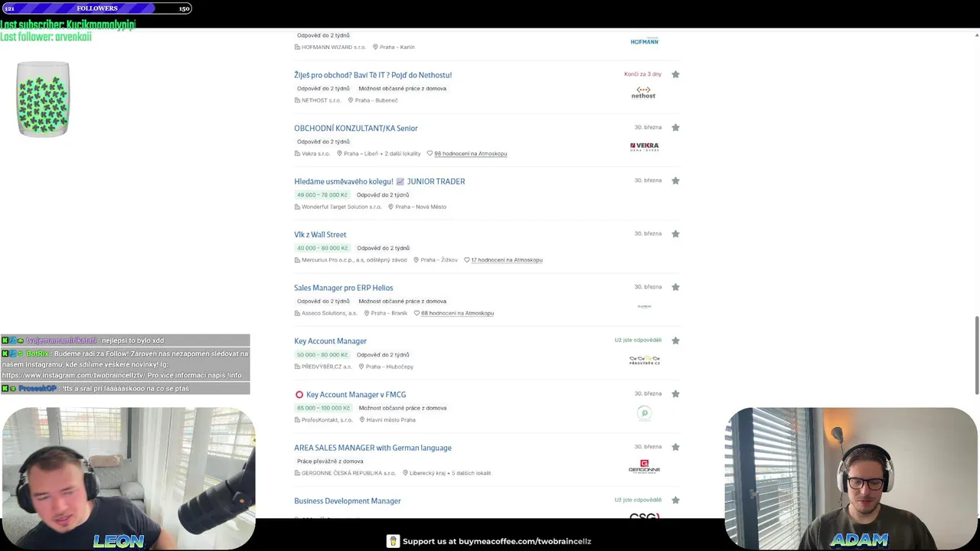The height and width of the screenshot is (551, 980).
Task: Click 'Praha – Libeň + 2 další lokality'
Action: [382, 154]
